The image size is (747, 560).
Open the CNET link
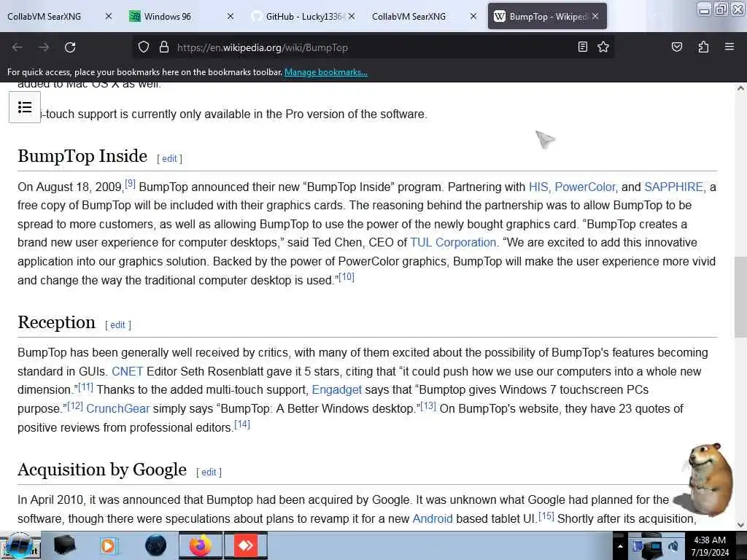tap(127, 371)
